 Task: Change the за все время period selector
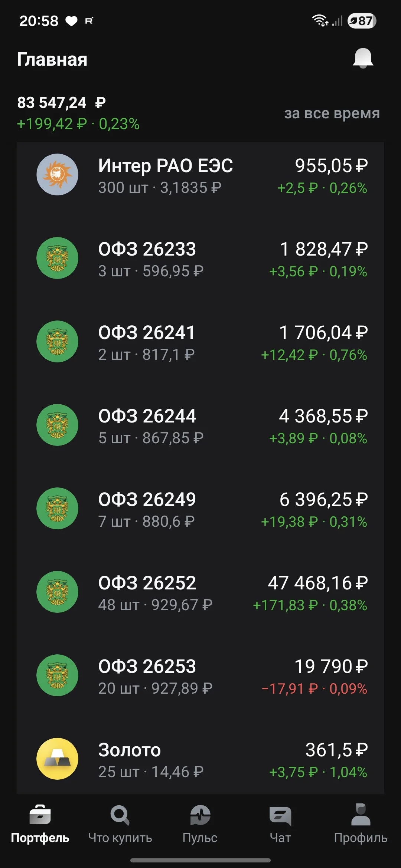click(332, 113)
